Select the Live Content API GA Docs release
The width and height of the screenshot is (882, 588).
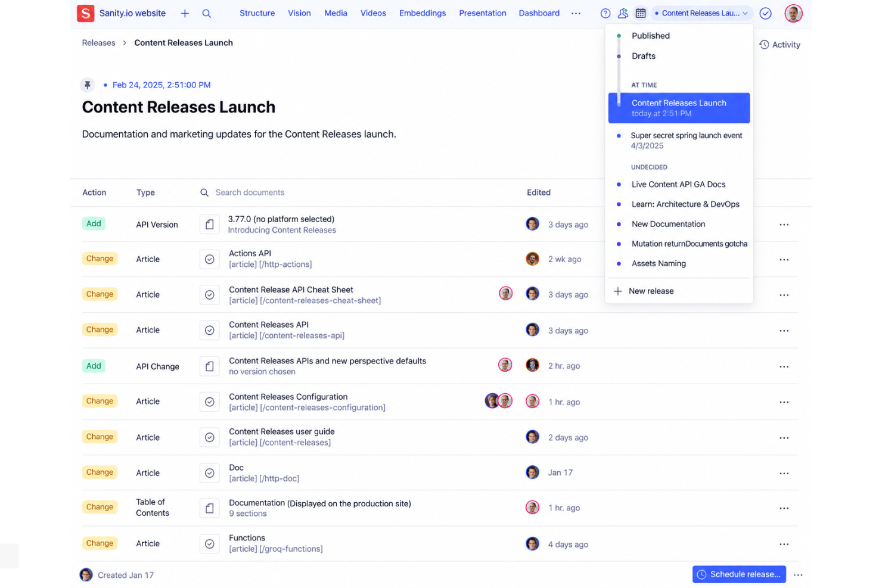tap(679, 185)
